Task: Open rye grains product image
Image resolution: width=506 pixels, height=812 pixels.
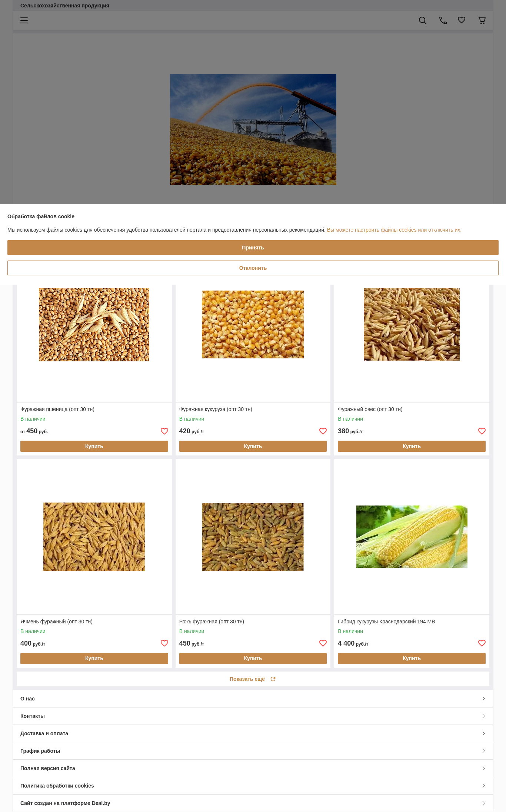Action: coord(253,537)
